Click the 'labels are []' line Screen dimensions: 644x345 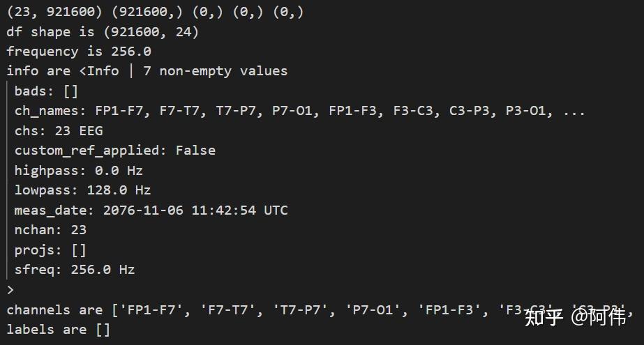(59, 330)
